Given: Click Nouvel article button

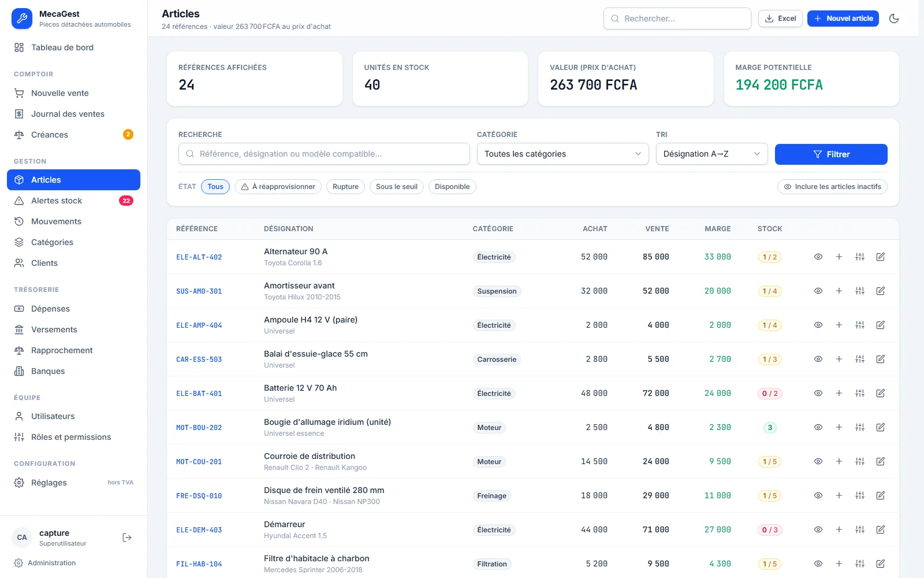Looking at the screenshot, I should pyautogui.click(x=843, y=18).
